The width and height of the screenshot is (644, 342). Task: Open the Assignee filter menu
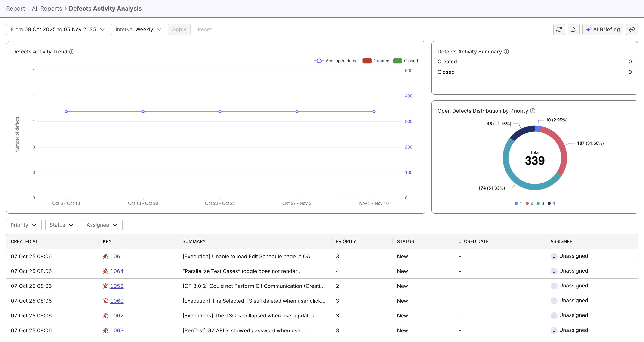coord(102,225)
